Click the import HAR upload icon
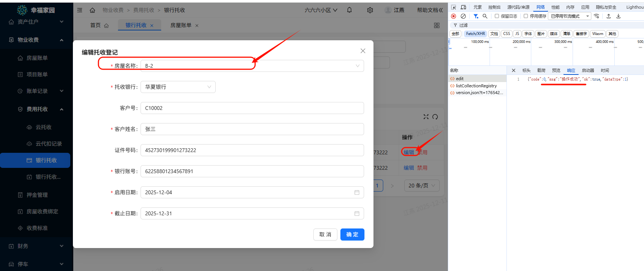Screen dimensions: 644x271 coord(609,16)
